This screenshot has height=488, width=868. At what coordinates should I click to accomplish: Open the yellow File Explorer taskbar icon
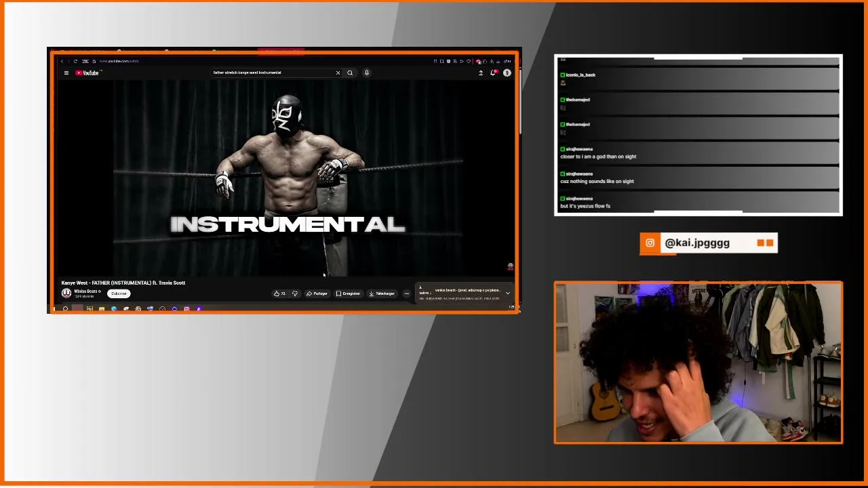[101, 309]
